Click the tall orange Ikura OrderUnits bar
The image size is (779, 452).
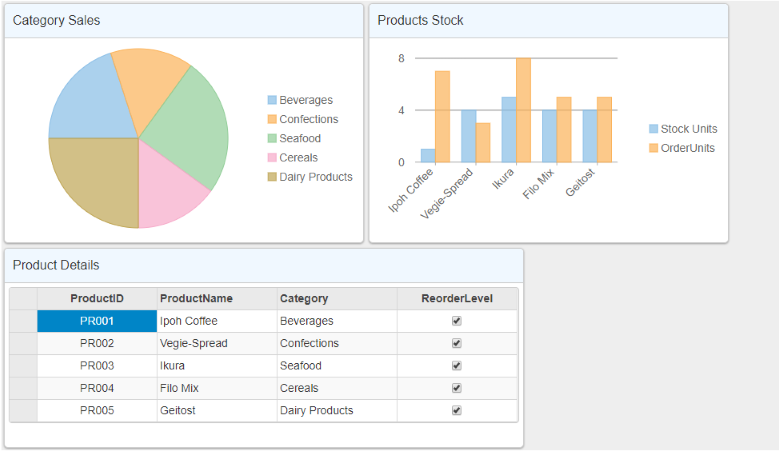point(523,110)
